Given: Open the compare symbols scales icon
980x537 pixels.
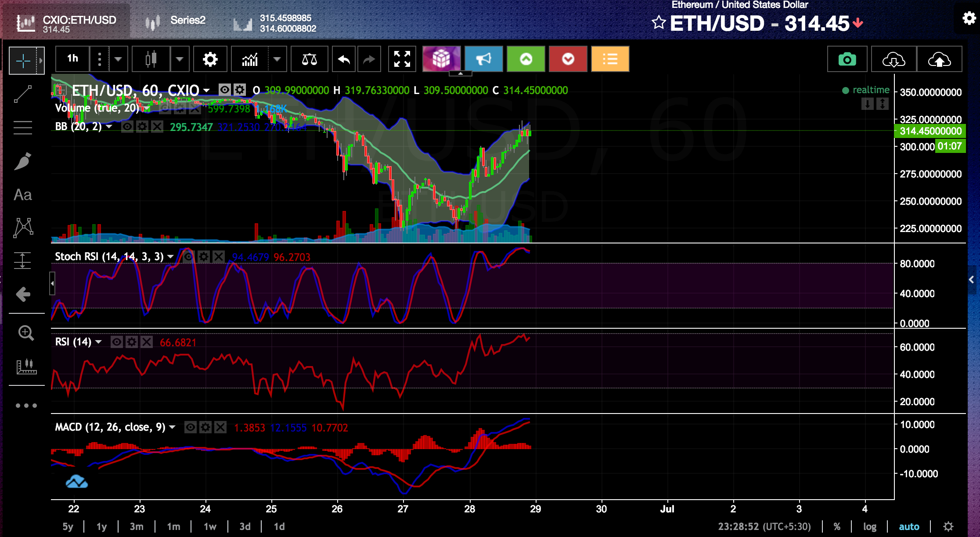Looking at the screenshot, I should 309,59.
